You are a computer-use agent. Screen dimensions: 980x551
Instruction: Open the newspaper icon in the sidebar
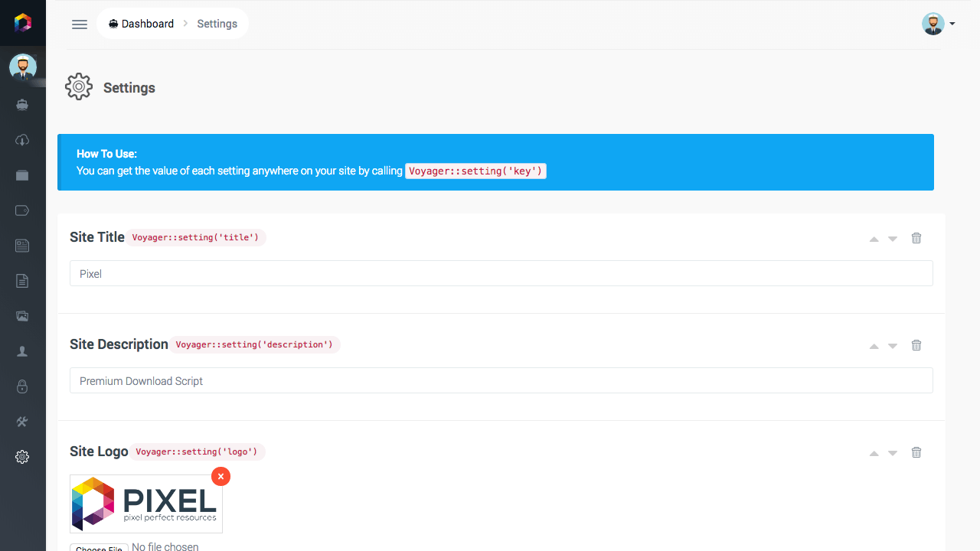tap(22, 246)
